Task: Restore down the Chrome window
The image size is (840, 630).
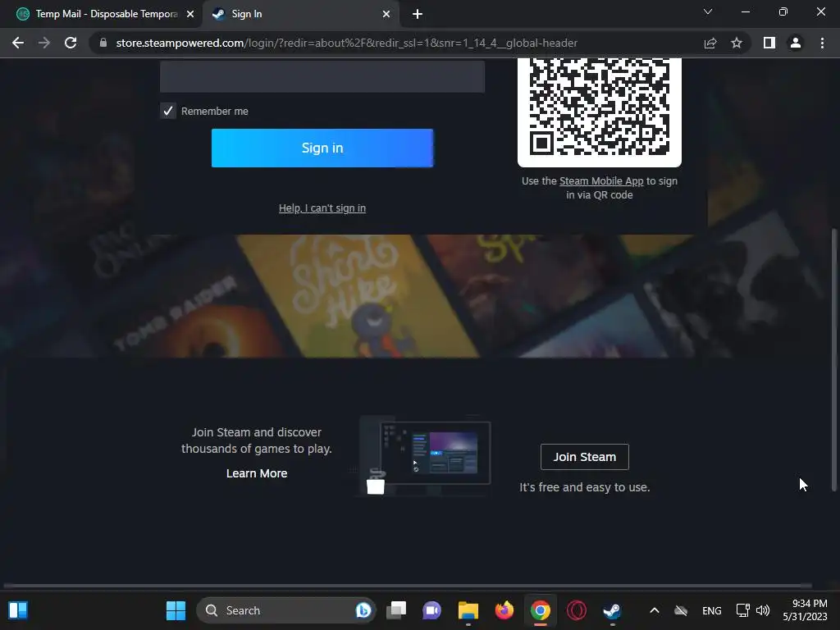Action: (783, 11)
